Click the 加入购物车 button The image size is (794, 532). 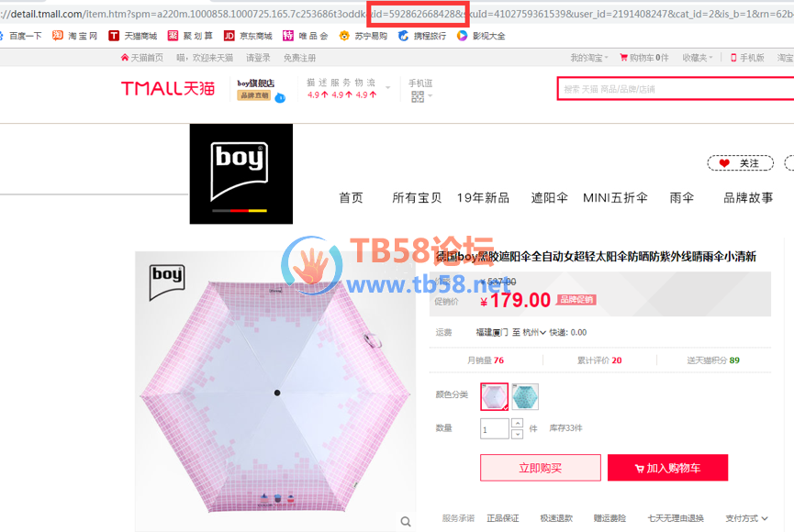pos(668,468)
